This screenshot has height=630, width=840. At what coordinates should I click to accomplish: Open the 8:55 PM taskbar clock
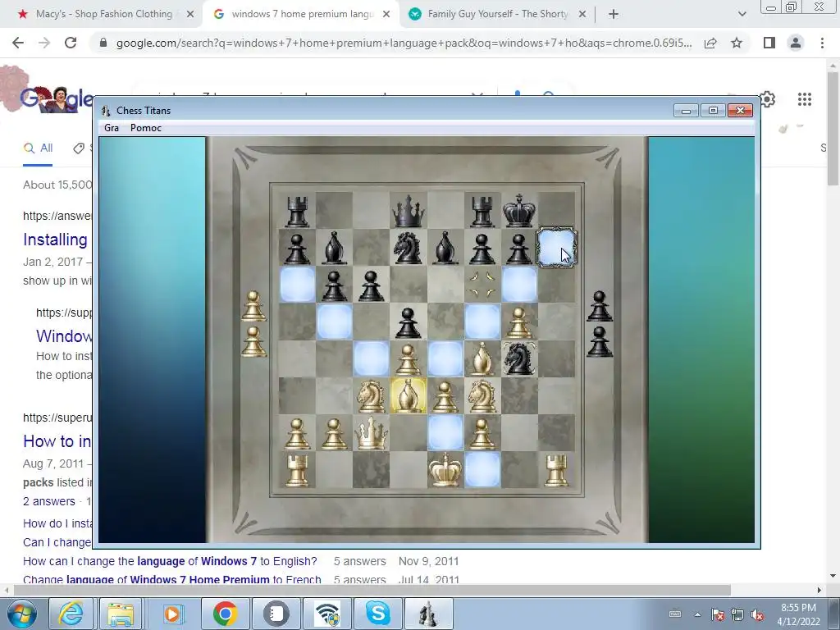(x=798, y=614)
